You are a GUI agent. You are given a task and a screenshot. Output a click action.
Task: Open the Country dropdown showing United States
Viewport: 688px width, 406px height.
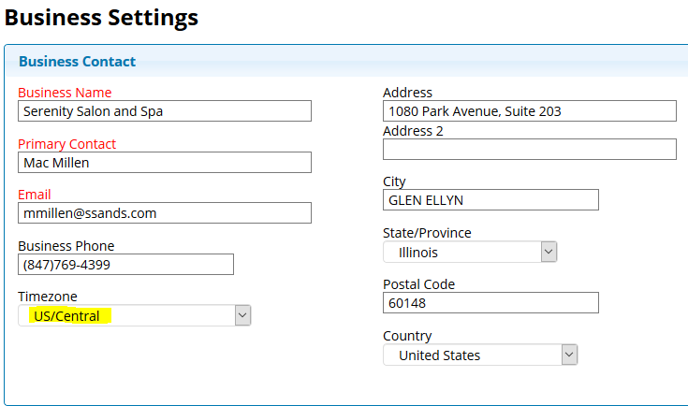(x=480, y=355)
